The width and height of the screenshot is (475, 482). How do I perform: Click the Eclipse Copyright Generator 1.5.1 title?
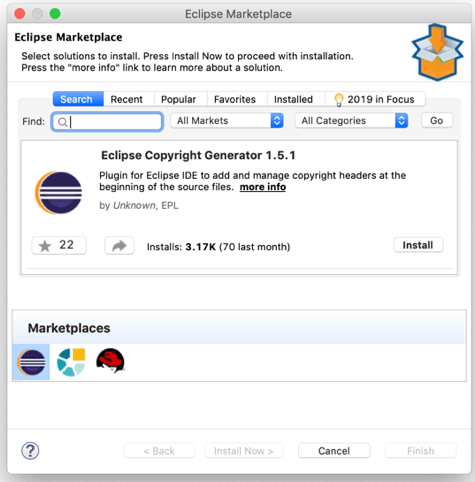tap(198, 155)
